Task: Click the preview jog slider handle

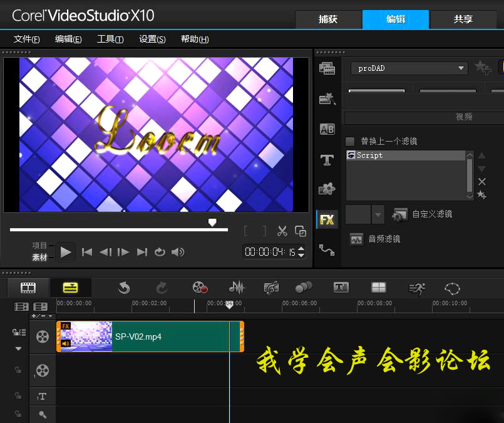Action: coord(212,222)
